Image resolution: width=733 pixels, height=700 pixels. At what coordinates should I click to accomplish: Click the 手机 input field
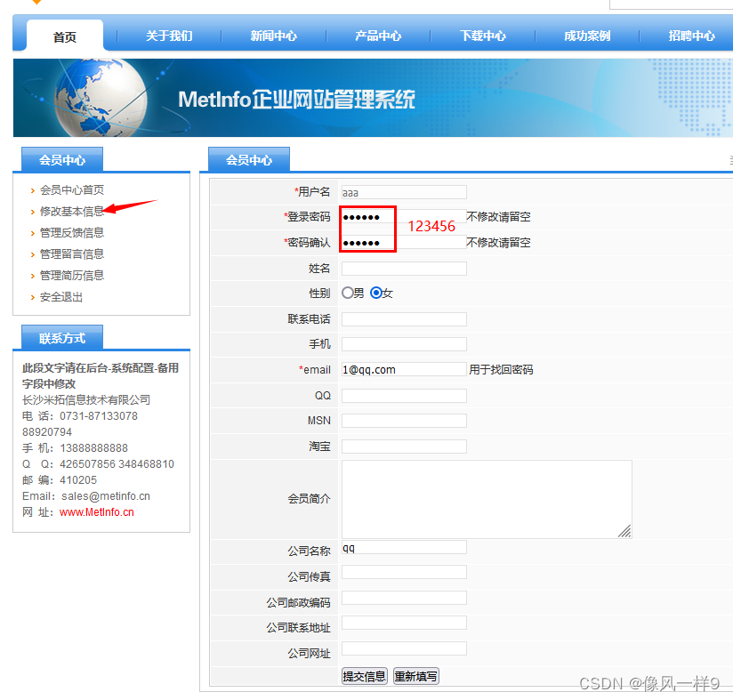click(x=404, y=344)
